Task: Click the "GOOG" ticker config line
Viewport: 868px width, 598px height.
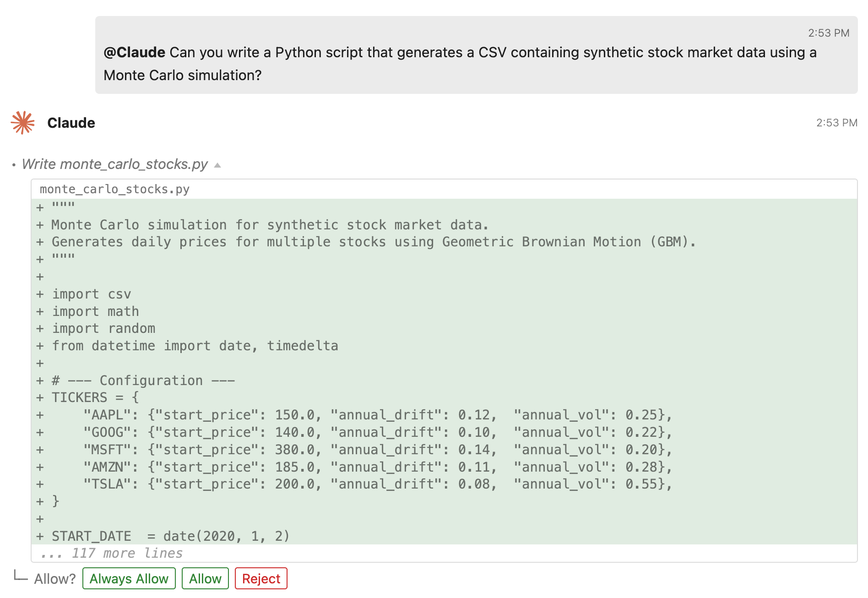Action: pos(378,432)
